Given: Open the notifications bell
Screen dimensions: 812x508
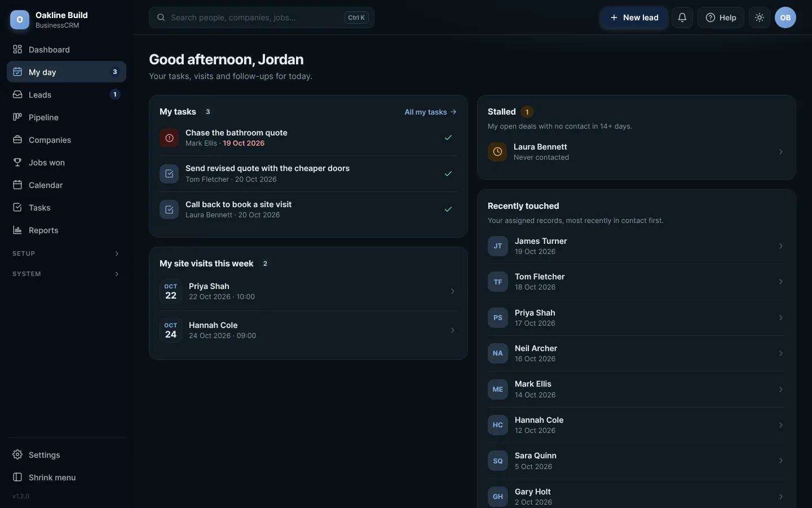Looking at the screenshot, I should (682, 17).
